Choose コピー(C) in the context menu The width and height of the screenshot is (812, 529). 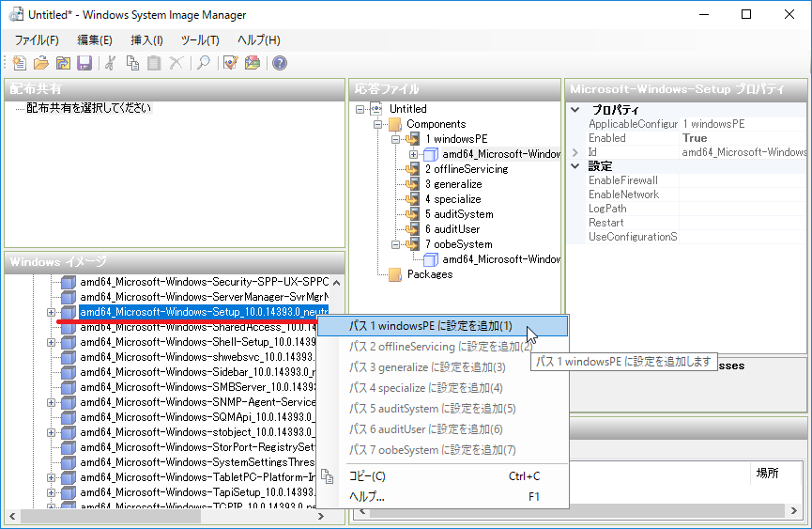point(443,476)
